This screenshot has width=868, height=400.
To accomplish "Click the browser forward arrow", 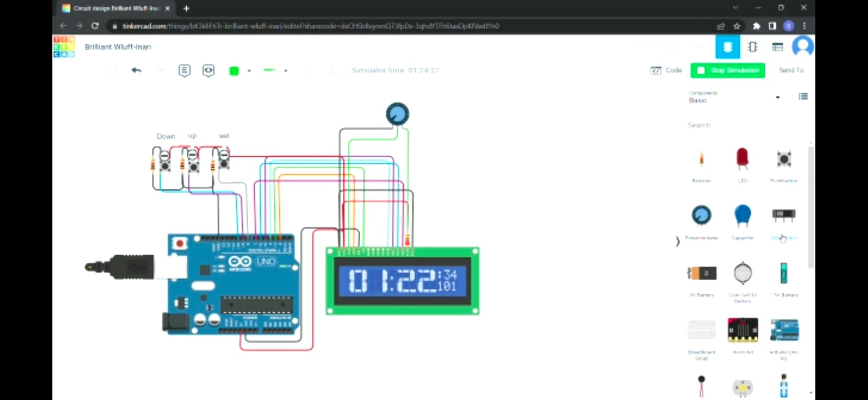I will point(79,25).
